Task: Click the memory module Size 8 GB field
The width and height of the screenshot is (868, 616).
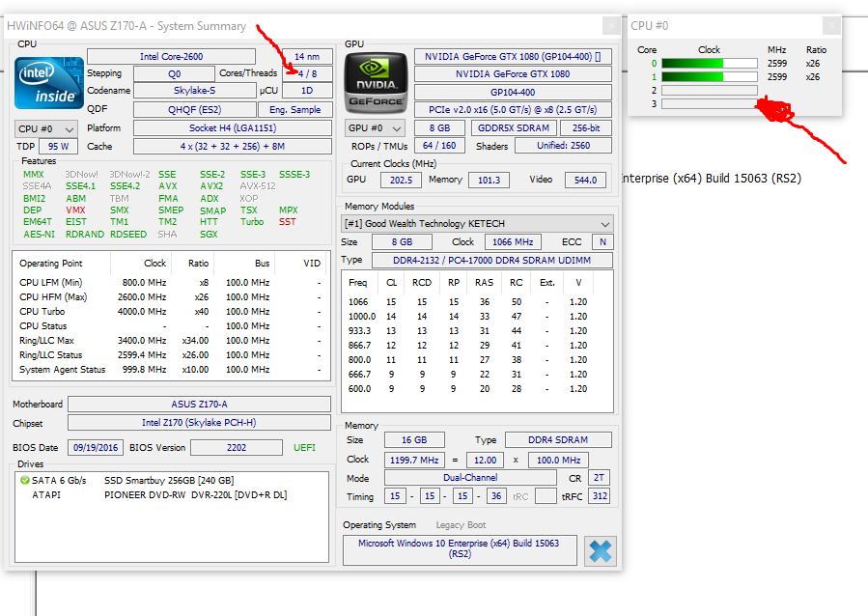Action: [402, 241]
